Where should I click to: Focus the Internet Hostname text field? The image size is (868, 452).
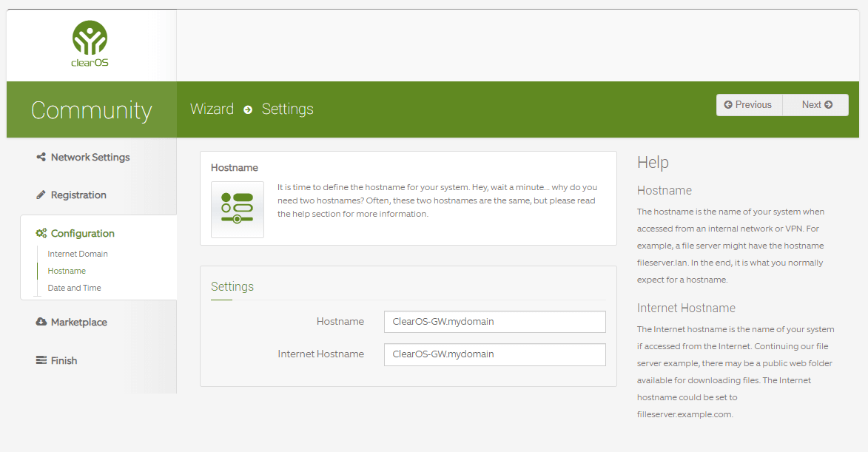[494, 354]
